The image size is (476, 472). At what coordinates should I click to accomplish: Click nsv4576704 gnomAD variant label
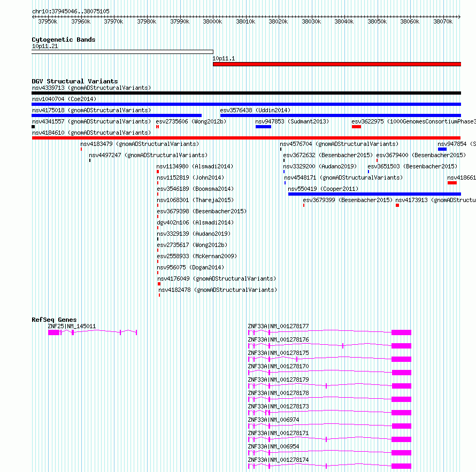pos(339,144)
